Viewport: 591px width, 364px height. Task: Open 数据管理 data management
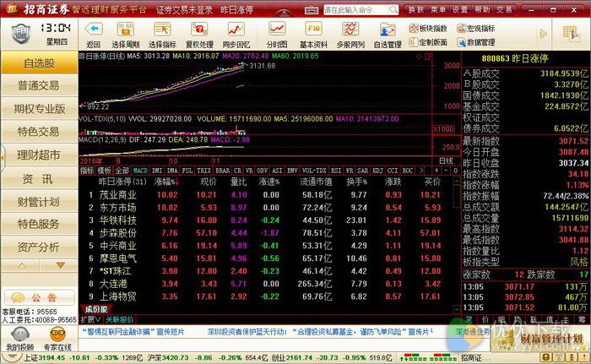[476, 42]
